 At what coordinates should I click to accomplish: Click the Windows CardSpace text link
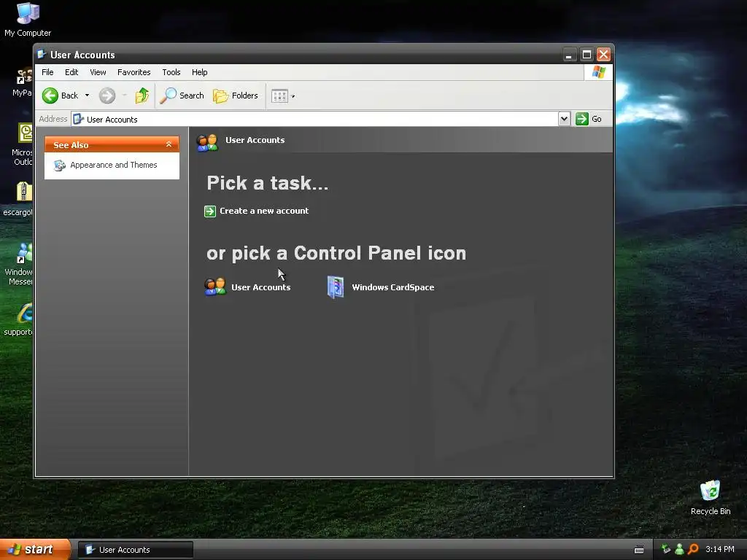pyautogui.click(x=393, y=287)
